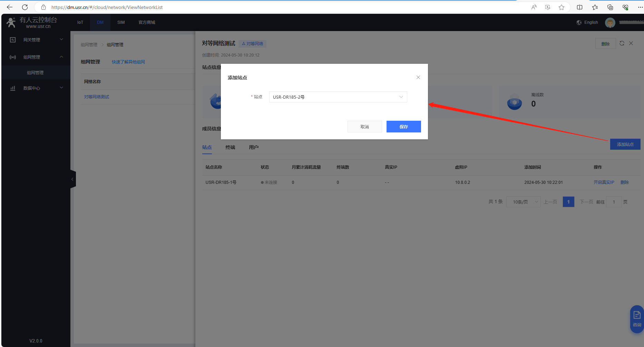Screen dimensions: 644x347
Task: Click the globe English language icon
Action: pyautogui.click(x=579, y=22)
